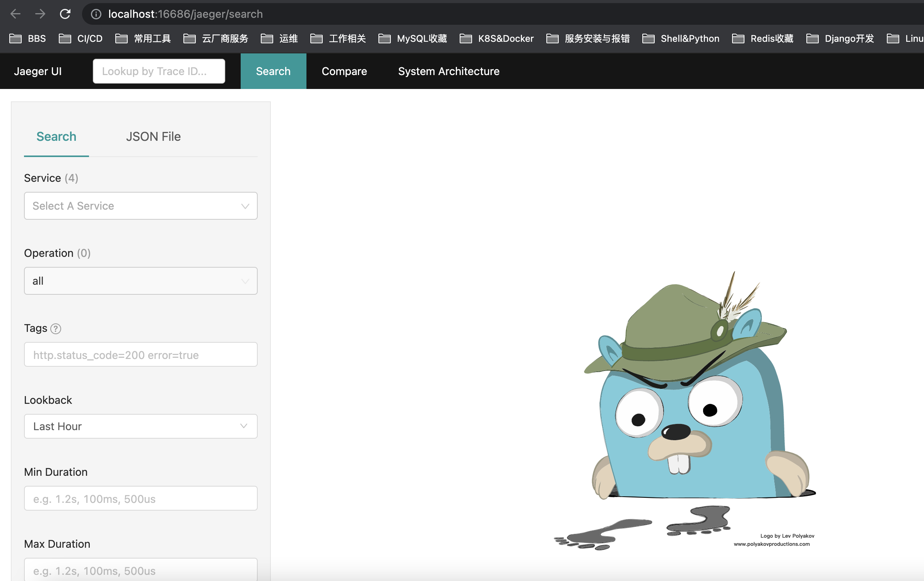Open the BBS bookmarks folder
This screenshot has width=924, height=581.
click(28, 39)
